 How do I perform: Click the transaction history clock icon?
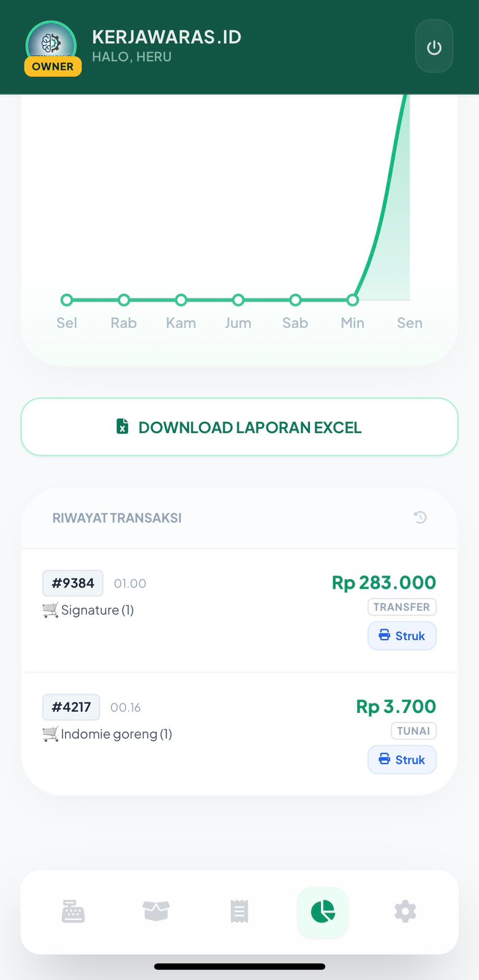(420, 518)
